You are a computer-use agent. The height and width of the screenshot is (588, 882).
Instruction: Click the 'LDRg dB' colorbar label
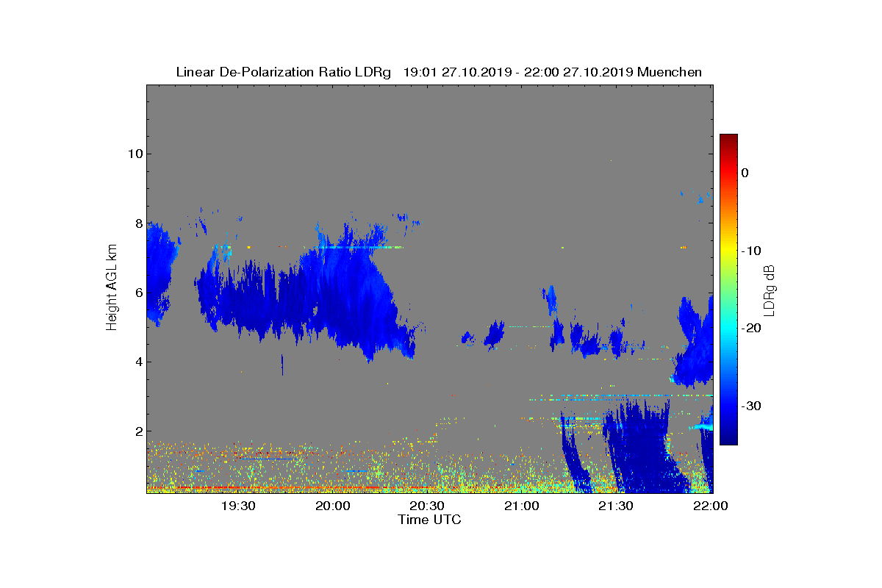(769, 290)
